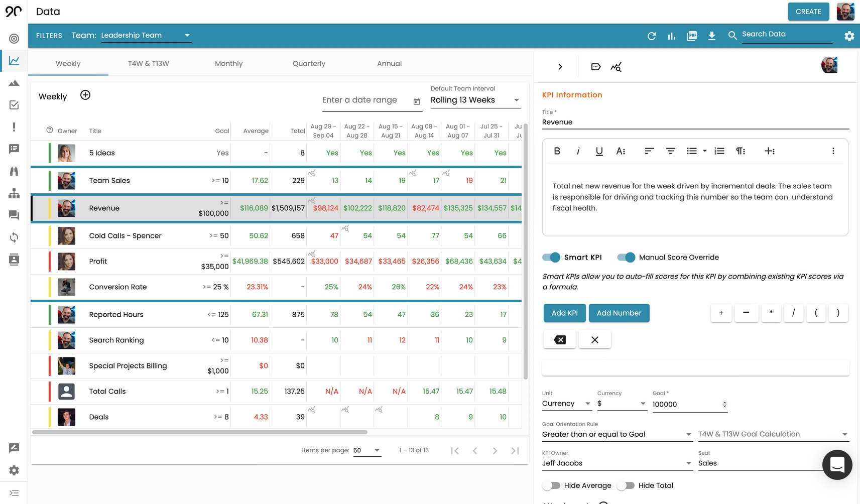
Task: Change the Rolling 13 Weeks interval
Action: tap(474, 100)
